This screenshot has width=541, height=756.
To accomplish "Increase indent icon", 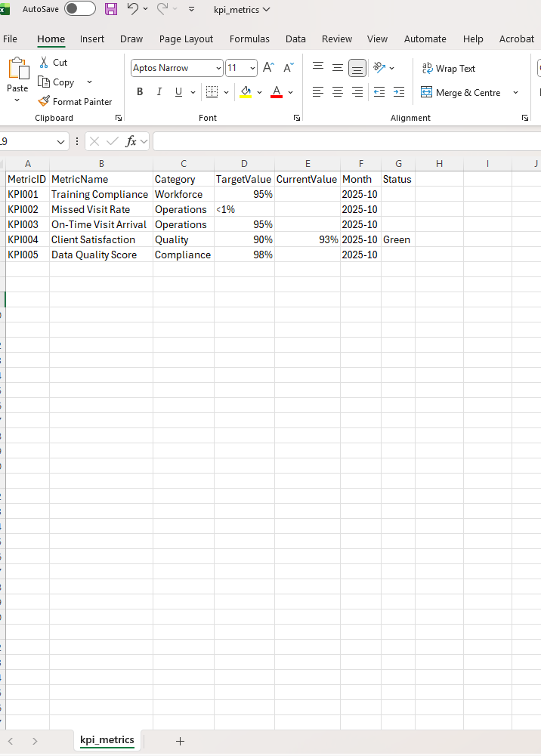I will tap(399, 91).
